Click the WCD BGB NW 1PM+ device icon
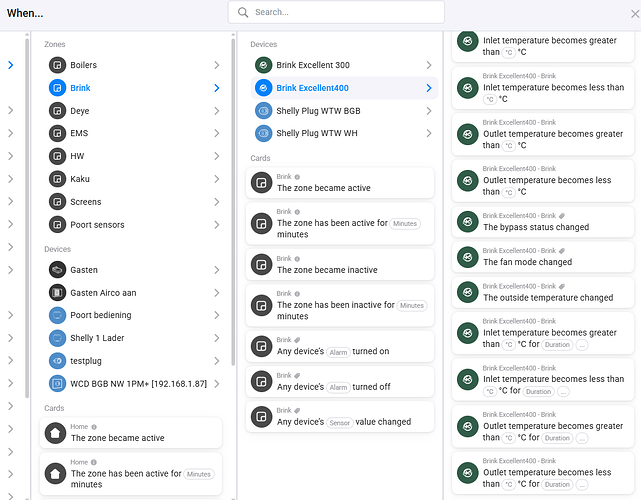Screen dimensions: 641x500 pyautogui.click(x=57, y=383)
